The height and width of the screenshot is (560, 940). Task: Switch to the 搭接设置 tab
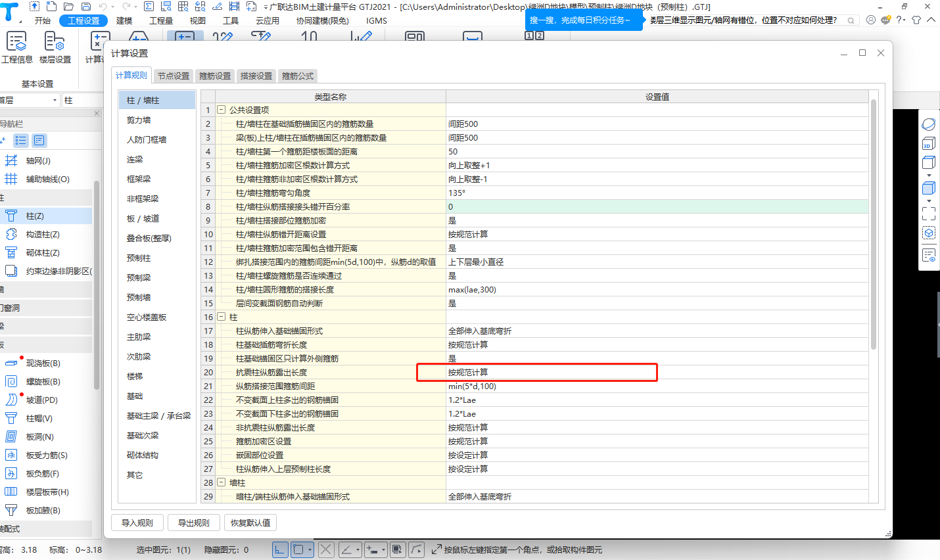click(x=256, y=76)
